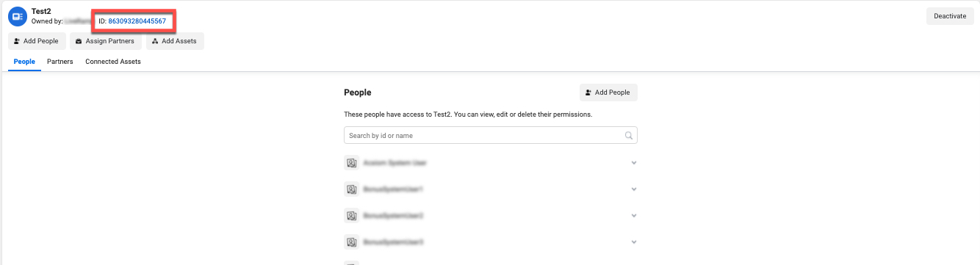Select the Acxiom System User avatar icon
This screenshot has width=980, height=265.
(x=351, y=163)
